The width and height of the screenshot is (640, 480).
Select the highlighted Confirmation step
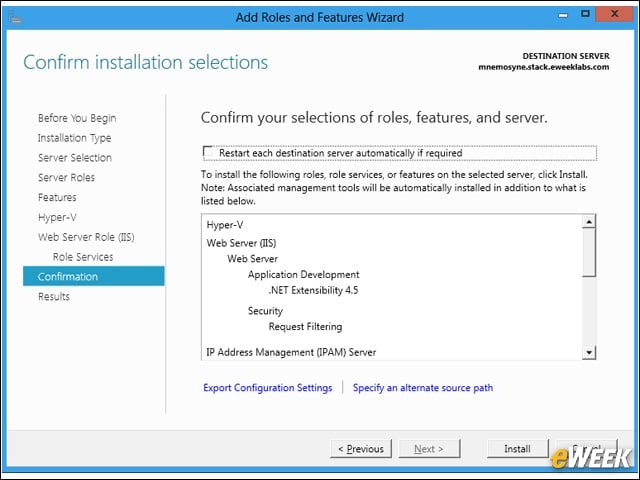(93, 276)
